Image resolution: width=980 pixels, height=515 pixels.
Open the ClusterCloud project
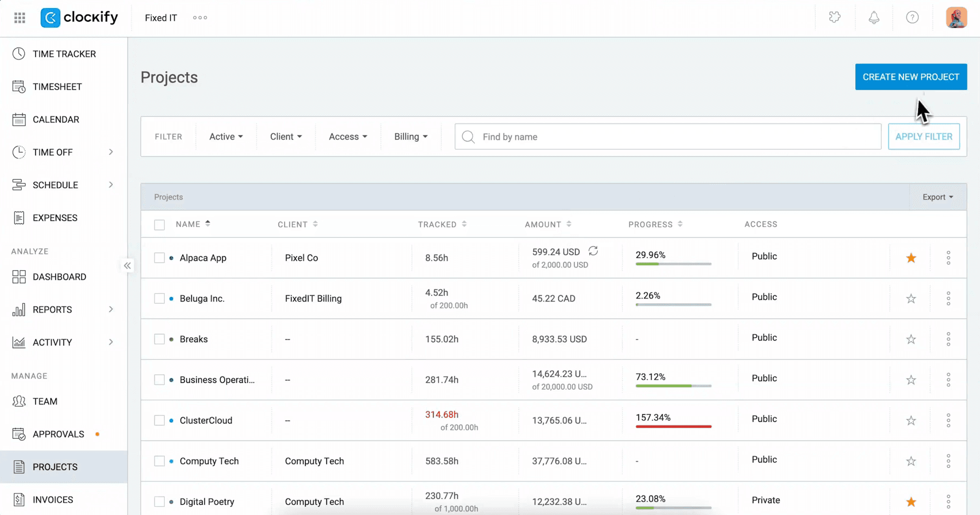(x=206, y=420)
